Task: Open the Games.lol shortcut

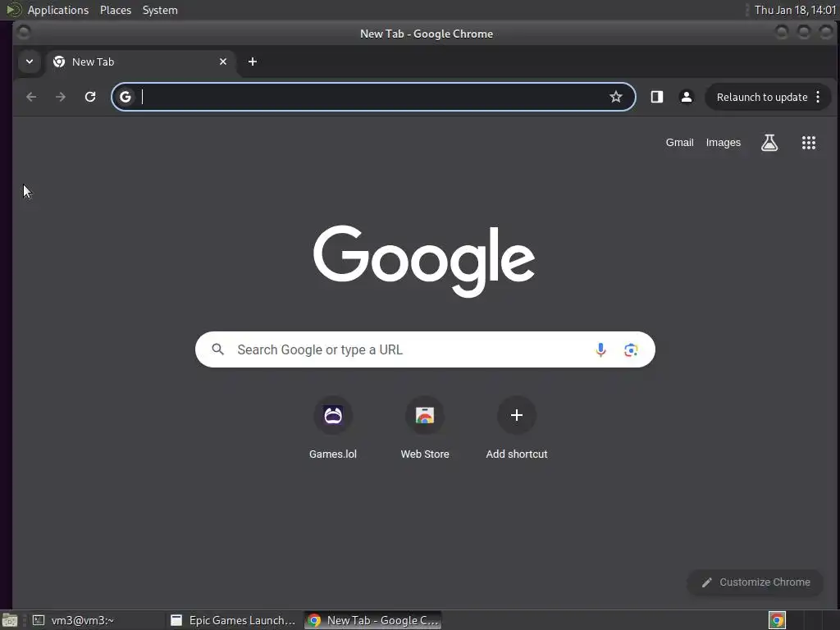Action: [333, 427]
